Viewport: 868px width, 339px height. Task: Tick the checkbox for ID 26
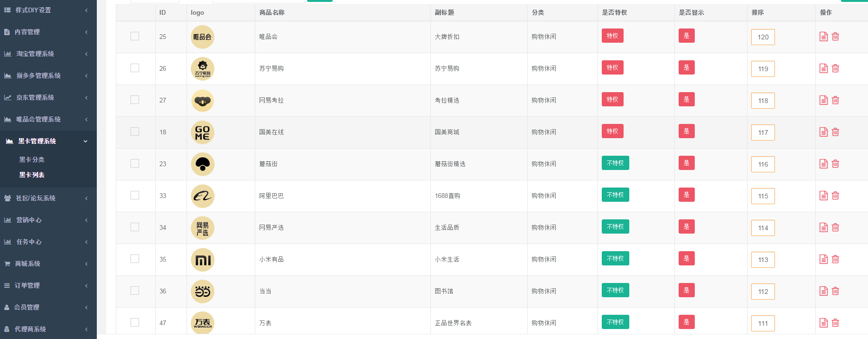pos(135,68)
